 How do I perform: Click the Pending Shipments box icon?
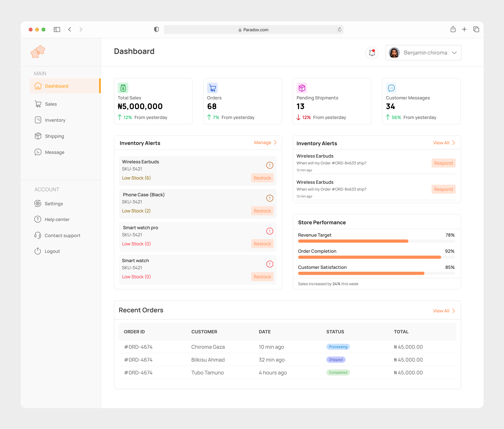(302, 88)
